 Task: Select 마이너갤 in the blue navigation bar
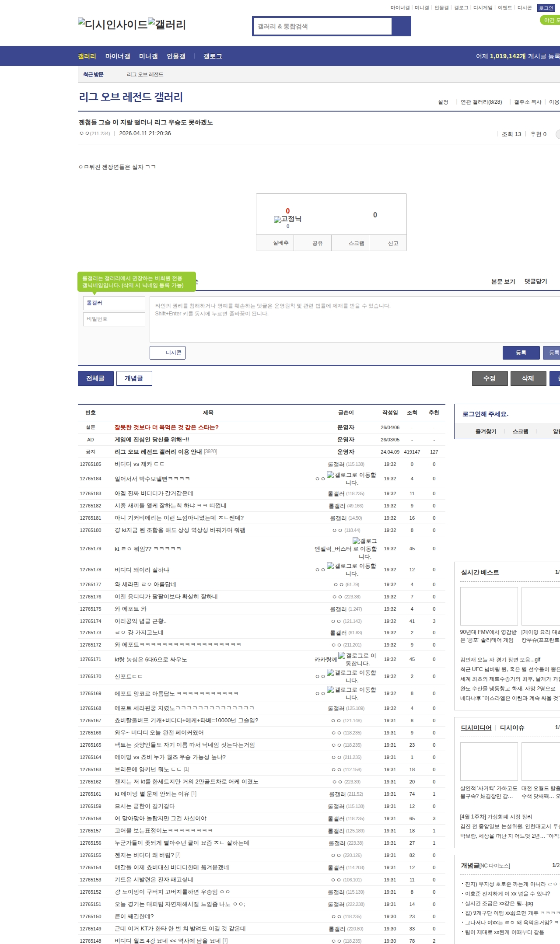(x=118, y=56)
